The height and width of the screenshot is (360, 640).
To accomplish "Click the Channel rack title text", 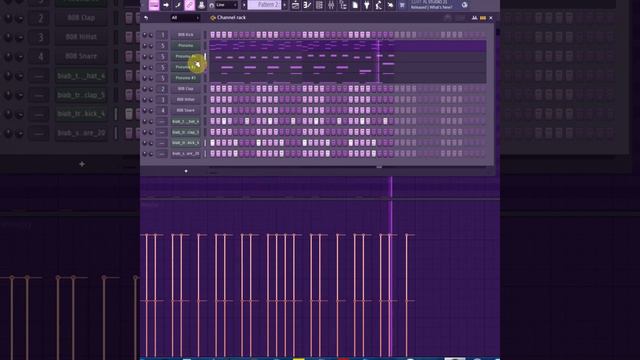I will (231, 18).
